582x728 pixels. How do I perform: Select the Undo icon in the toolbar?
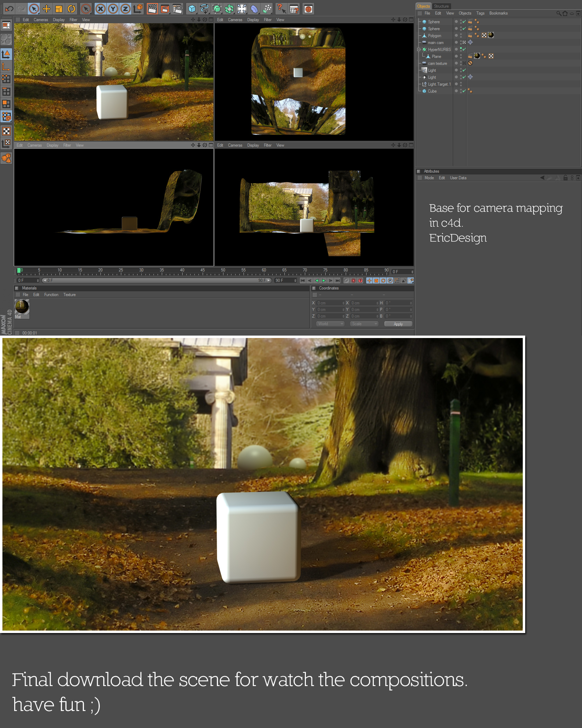pos(9,9)
